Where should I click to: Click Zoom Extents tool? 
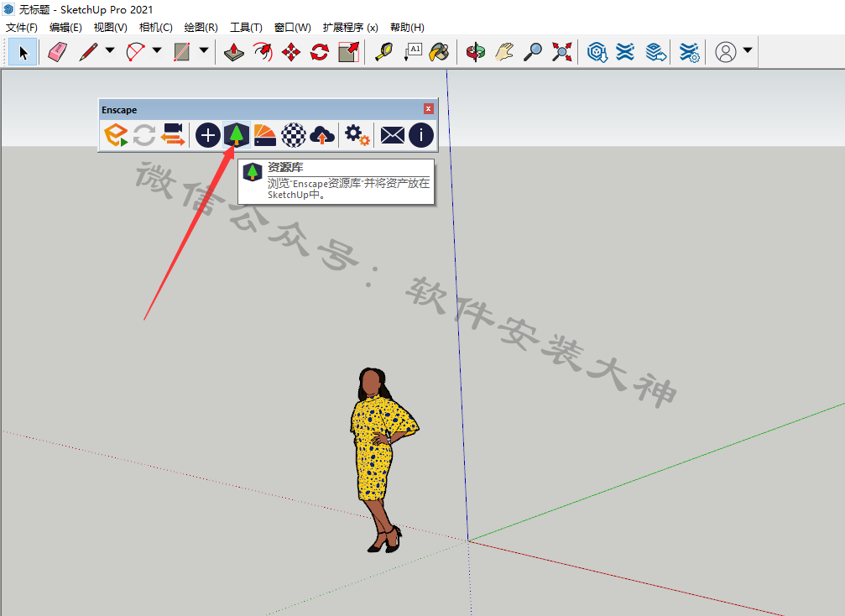tap(561, 52)
